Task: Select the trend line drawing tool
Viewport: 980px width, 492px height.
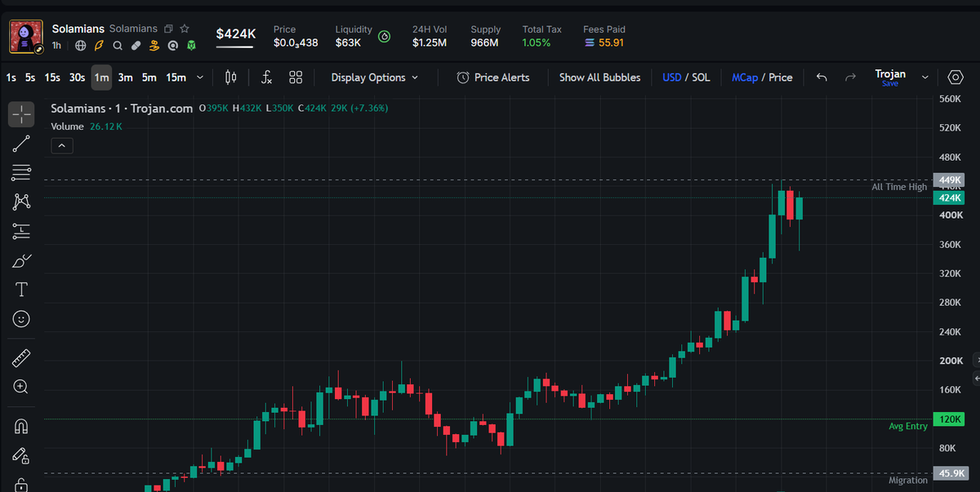Action: coord(21,144)
